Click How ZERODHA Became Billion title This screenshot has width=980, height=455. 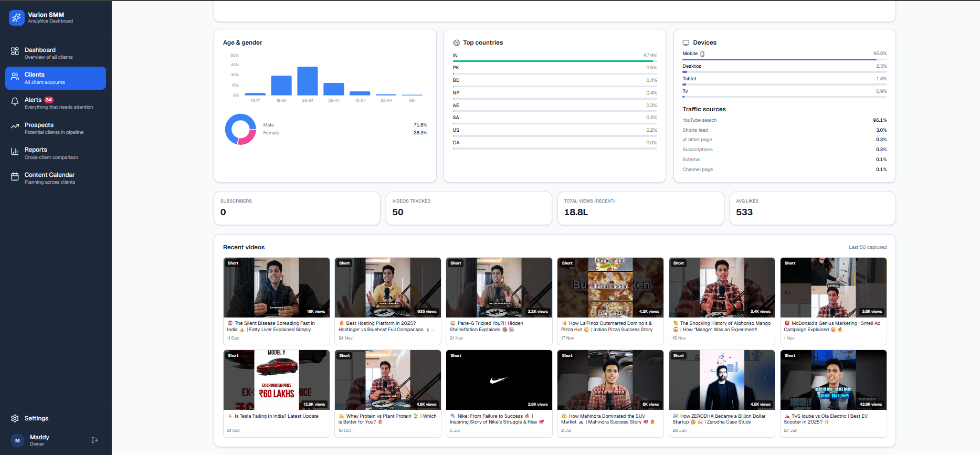[x=719, y=419]
